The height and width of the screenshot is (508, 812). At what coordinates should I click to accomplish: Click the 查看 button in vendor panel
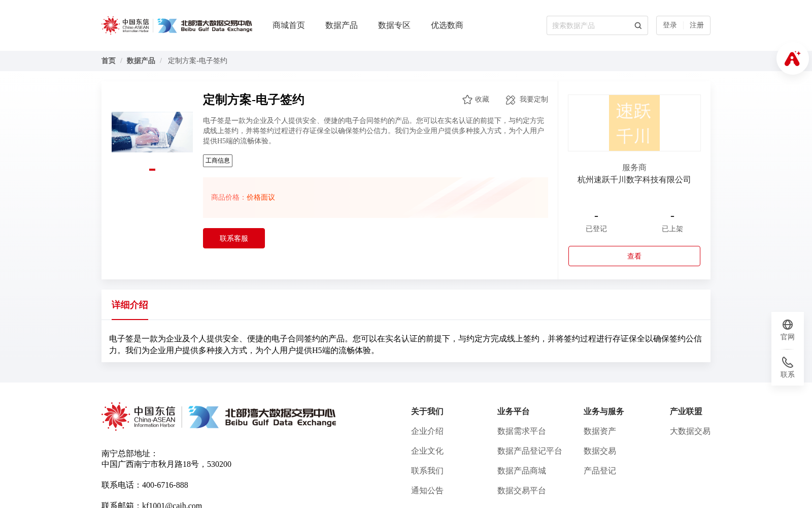click(x=634, y=256)
